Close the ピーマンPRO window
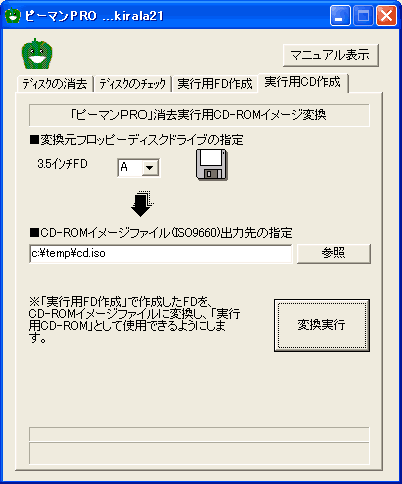This screenshot has height=484, width=402. coord(386,15)
